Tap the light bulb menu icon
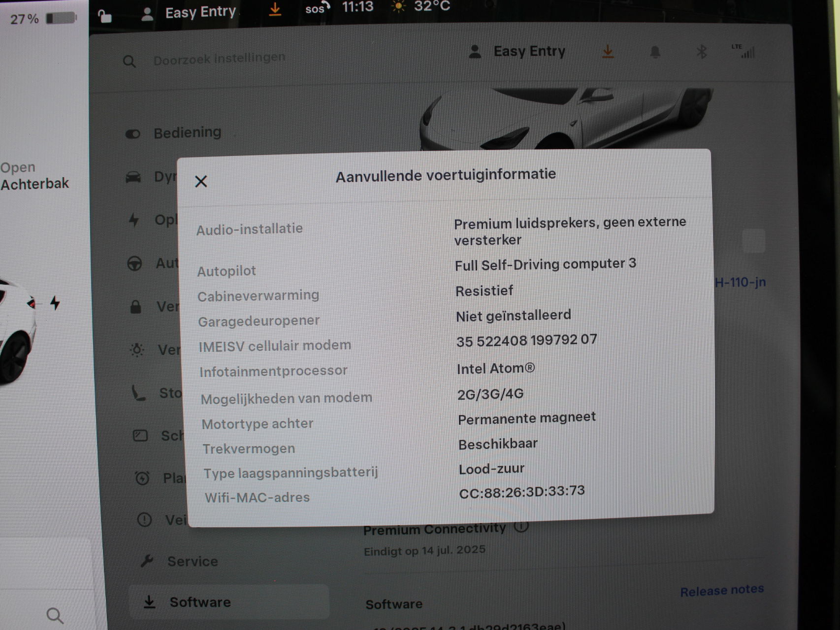 click(x=137, y=350)
